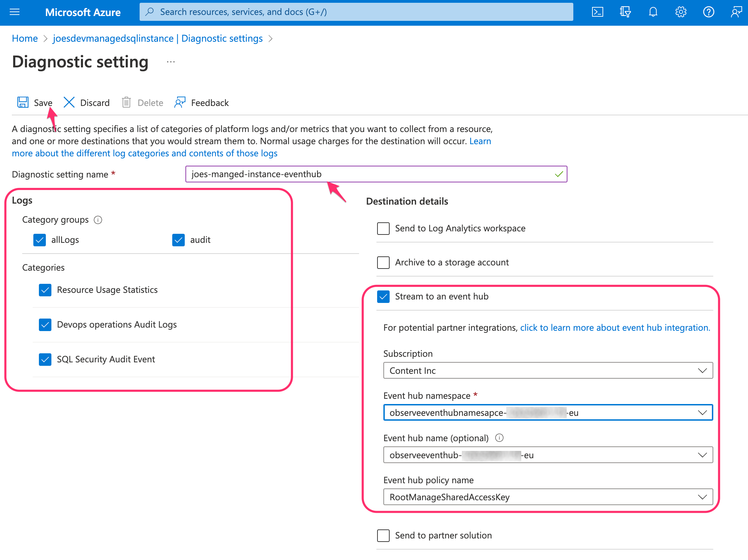The image size is (748, 560).
Task: Open the notifications bell
Action: click(653, 12)
